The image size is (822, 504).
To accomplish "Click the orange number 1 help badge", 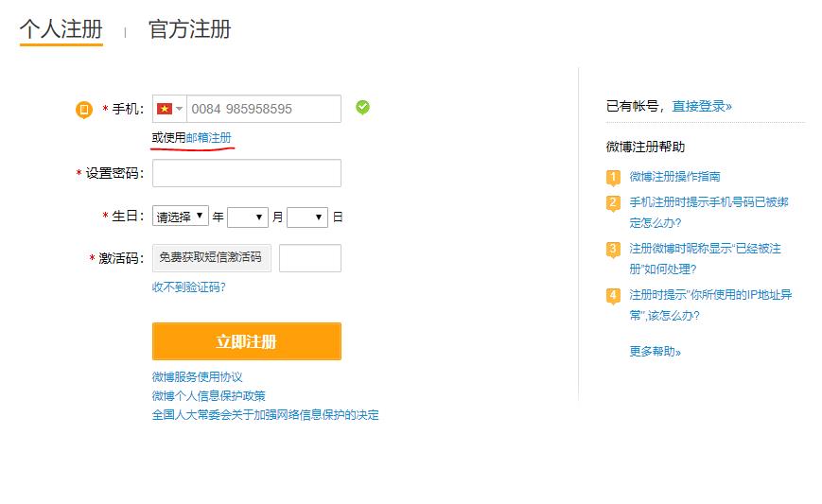I will (x=613, y=178).
